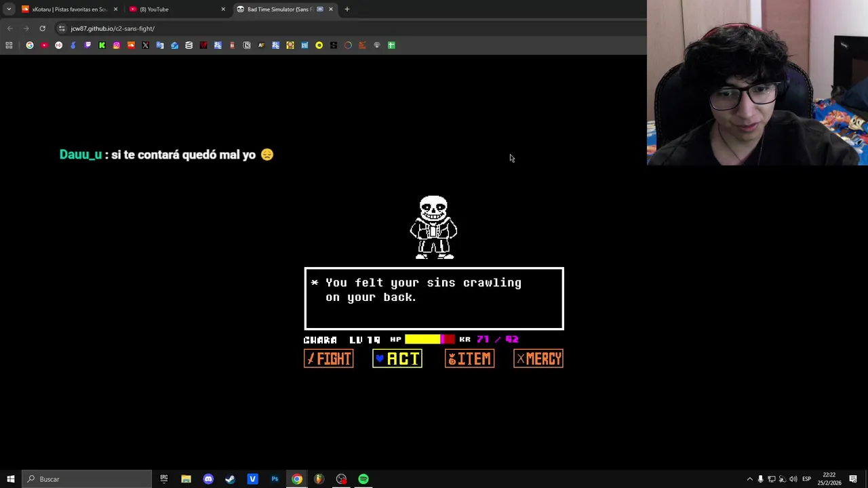
Task: Click the Buscar taskbar search box
Action: 87,479
